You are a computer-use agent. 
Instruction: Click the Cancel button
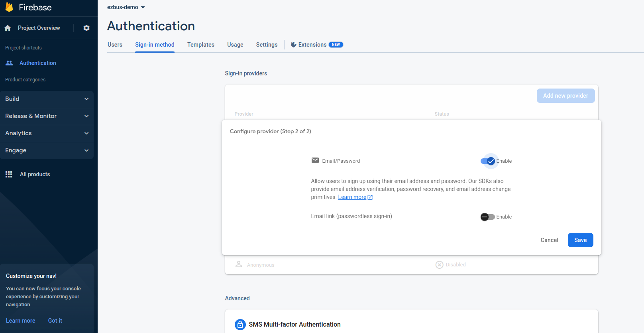point(549,240)
